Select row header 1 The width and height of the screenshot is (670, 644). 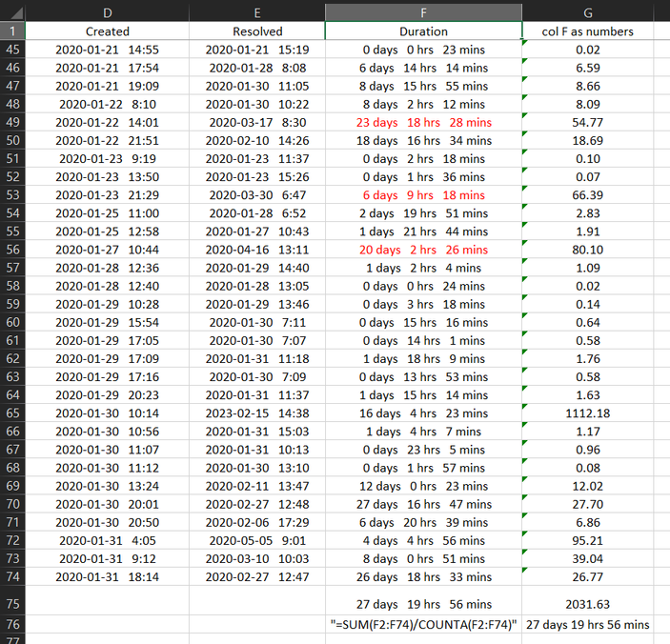(x=12, y=31)
